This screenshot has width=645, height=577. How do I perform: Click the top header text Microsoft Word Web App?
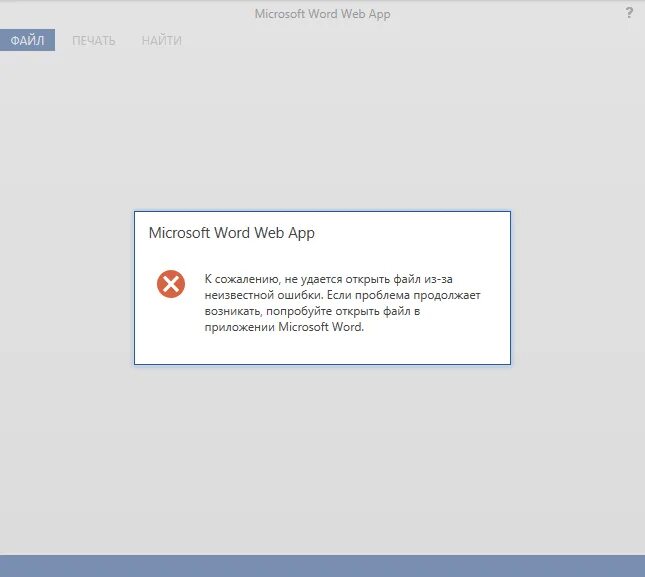[x=322, y=14]
